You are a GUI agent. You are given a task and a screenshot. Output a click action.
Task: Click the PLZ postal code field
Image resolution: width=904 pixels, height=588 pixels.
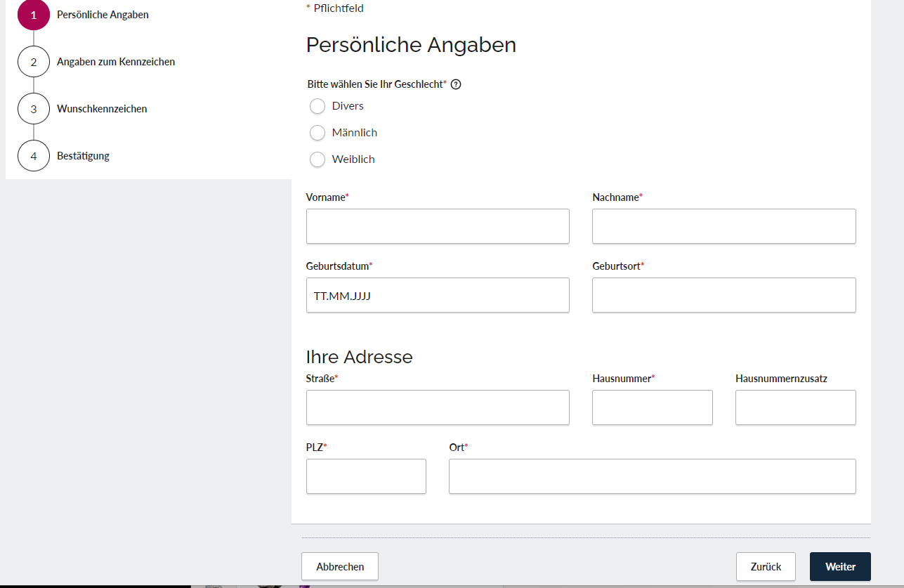pyautogui.click(x=366, y=476)
